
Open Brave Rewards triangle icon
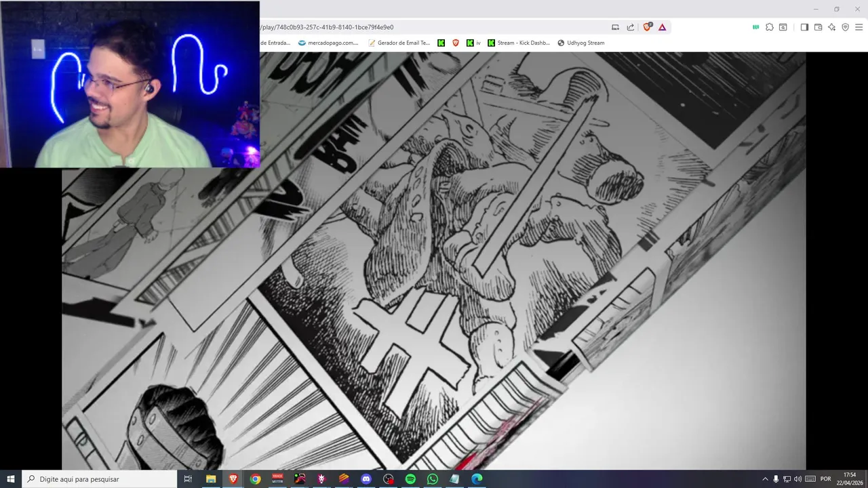pyautogui.click(x=662, y=27)
